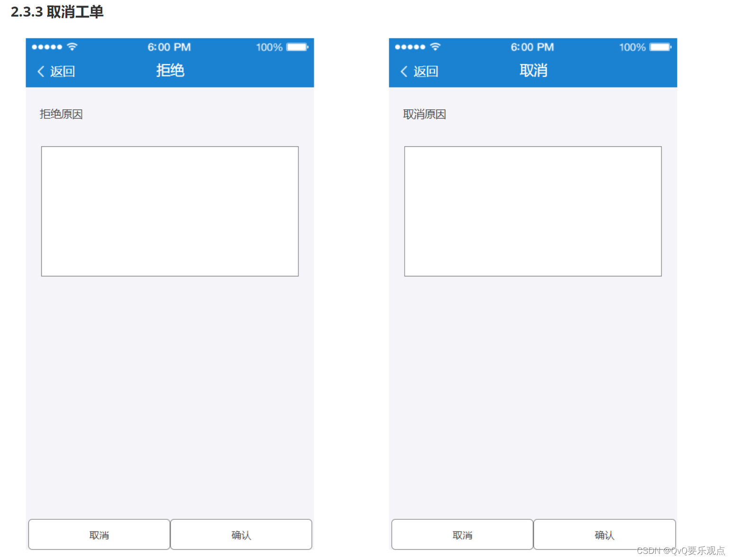Click 返回 text on the 拒绝 screen
This screenshot has height=560, width=732.
(x=63, y=71)
